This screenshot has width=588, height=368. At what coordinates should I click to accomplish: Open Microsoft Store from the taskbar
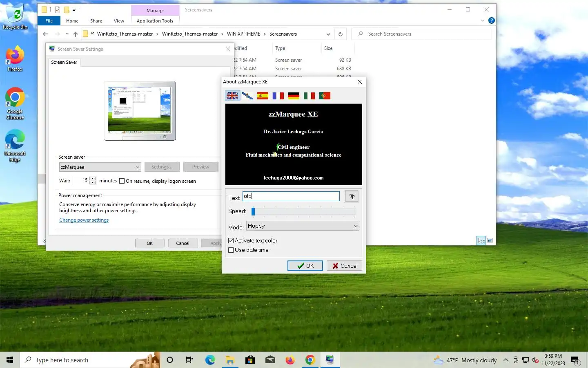[250, 360]
